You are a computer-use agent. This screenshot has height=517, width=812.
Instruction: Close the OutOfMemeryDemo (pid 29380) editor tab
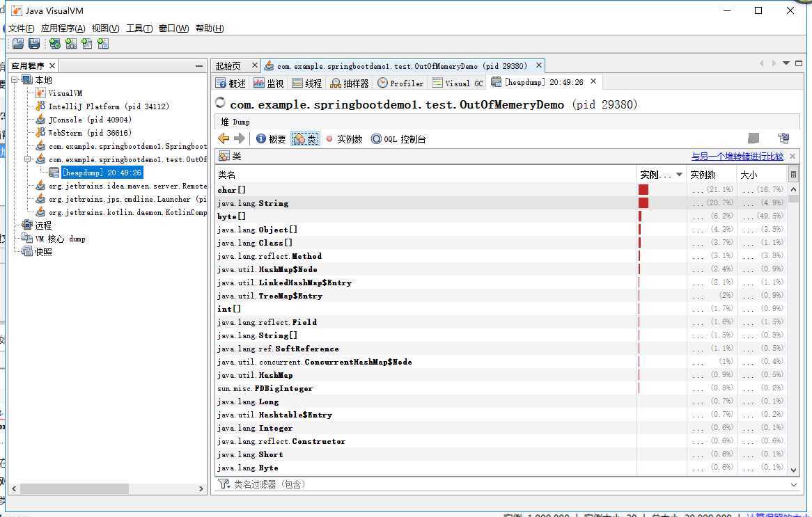pyautogui.click(x=539, y=65)
